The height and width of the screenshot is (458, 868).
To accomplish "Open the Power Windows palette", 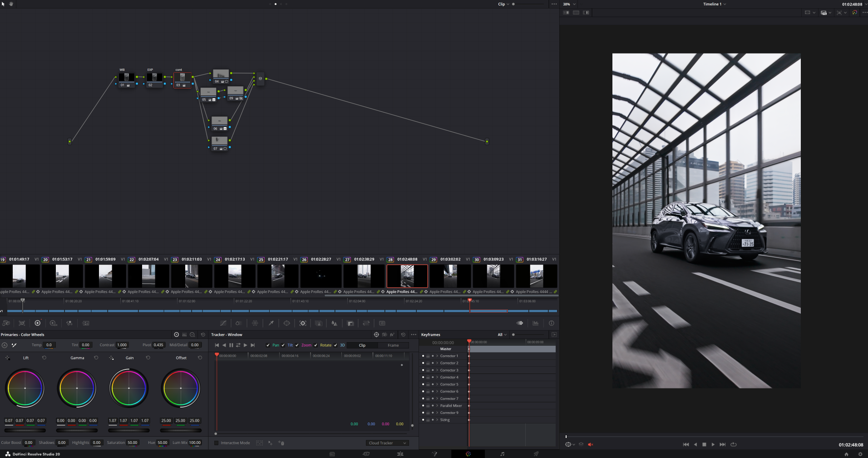I will click(286, 323).
